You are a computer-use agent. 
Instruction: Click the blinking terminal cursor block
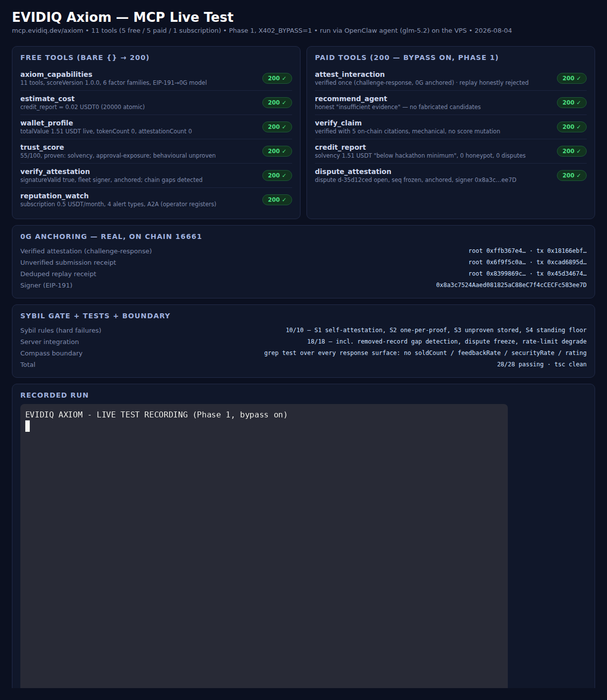point(28,426)
